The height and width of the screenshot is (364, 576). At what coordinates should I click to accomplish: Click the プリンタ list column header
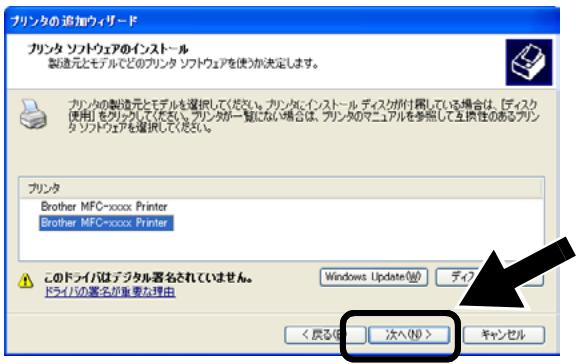click(281, 188)
